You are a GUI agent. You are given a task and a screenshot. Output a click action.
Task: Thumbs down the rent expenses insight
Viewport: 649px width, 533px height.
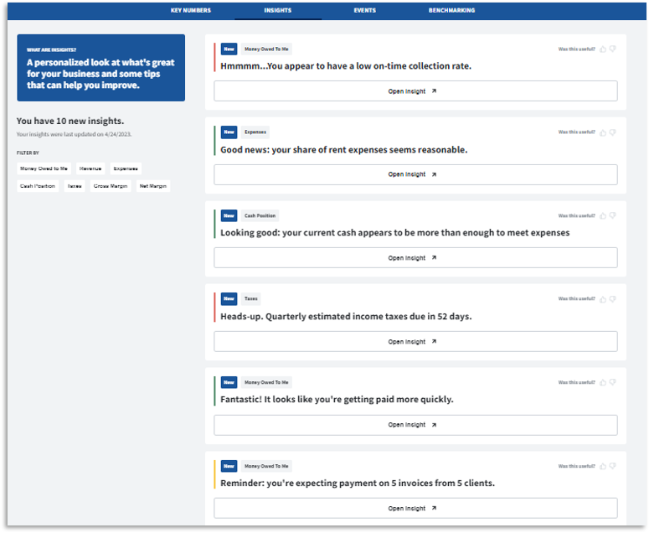613,132
